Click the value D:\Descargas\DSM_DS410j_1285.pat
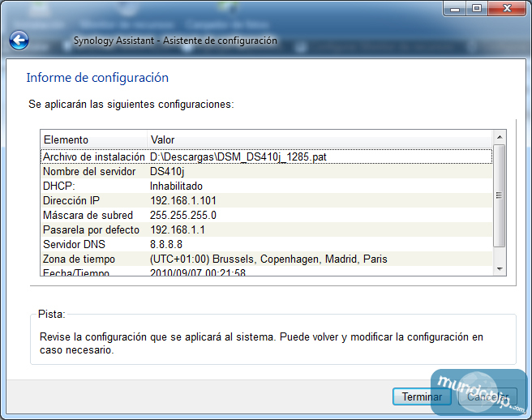Image resolution: width=532 pixels, height=420 pixels. 238,156
